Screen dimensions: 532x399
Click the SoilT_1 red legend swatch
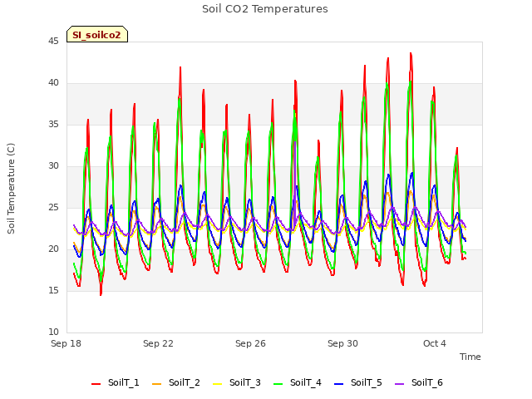coord(96,384)
